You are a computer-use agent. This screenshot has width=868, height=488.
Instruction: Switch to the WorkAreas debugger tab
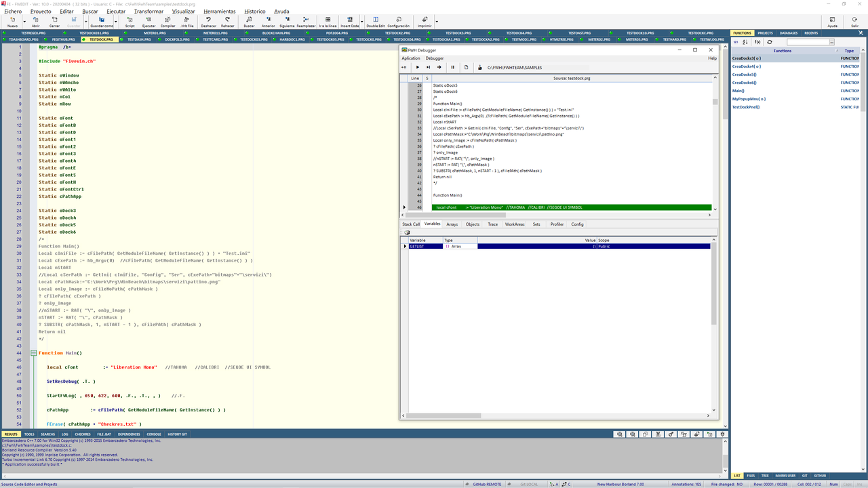coord(515,224)
